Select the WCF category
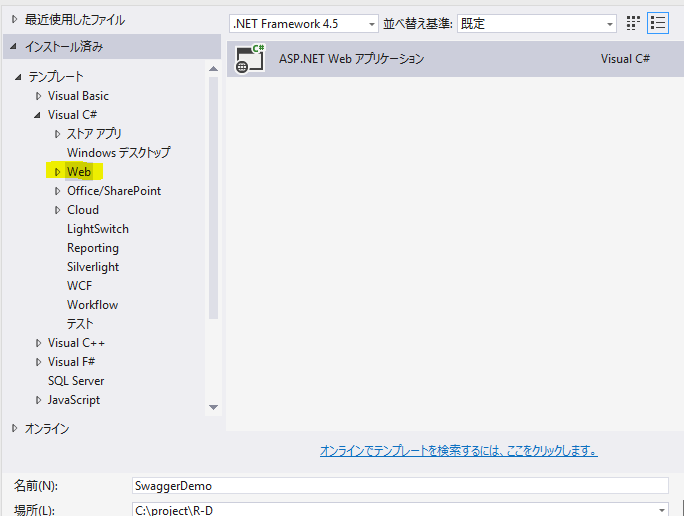The width and height of the screenshot is (684, 516). (x=79, y=286)
